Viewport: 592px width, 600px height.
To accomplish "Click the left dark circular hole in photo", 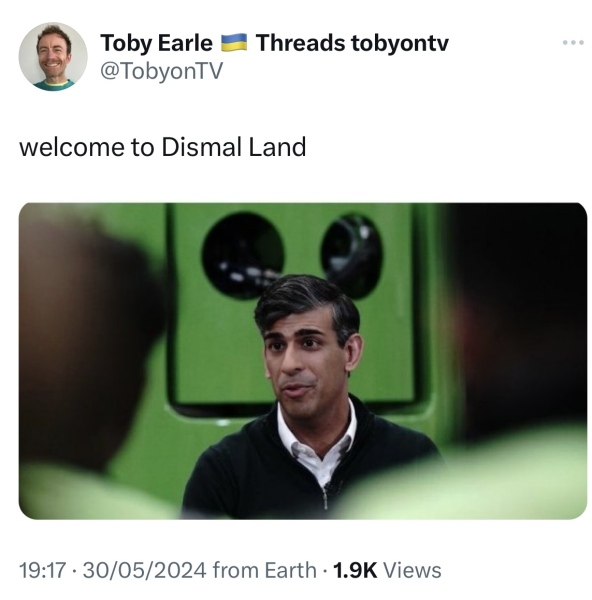I will (x=243, y=256).
